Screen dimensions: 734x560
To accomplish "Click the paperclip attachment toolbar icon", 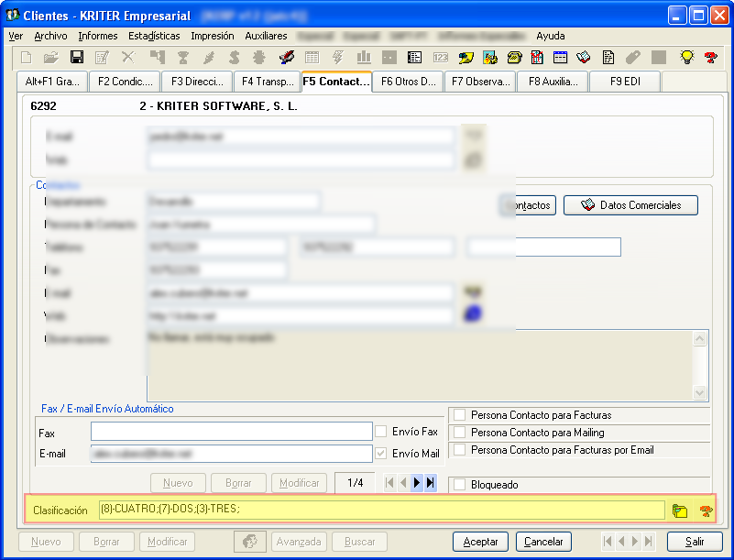I will pyautogui.click(x=633, y=58).
